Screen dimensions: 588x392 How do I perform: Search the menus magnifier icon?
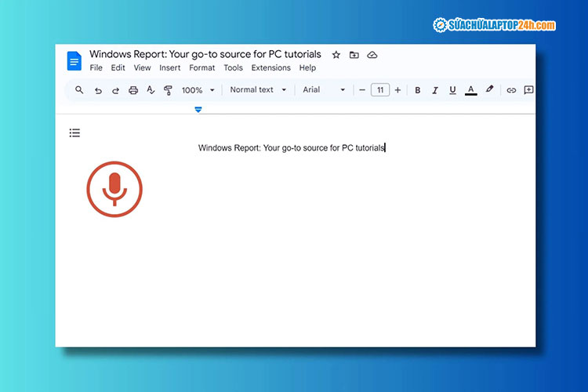pyautogui.click(x=79, y=90)
